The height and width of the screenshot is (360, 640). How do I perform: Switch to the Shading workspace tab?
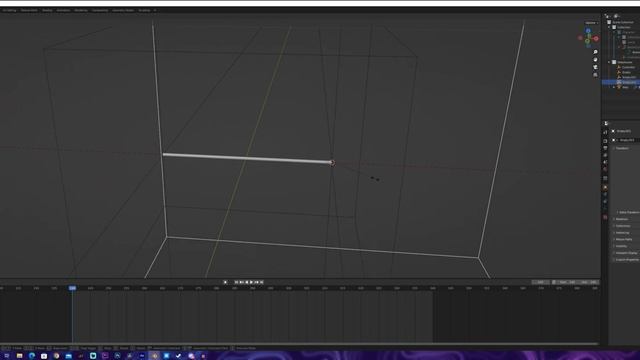pos(47,10)
